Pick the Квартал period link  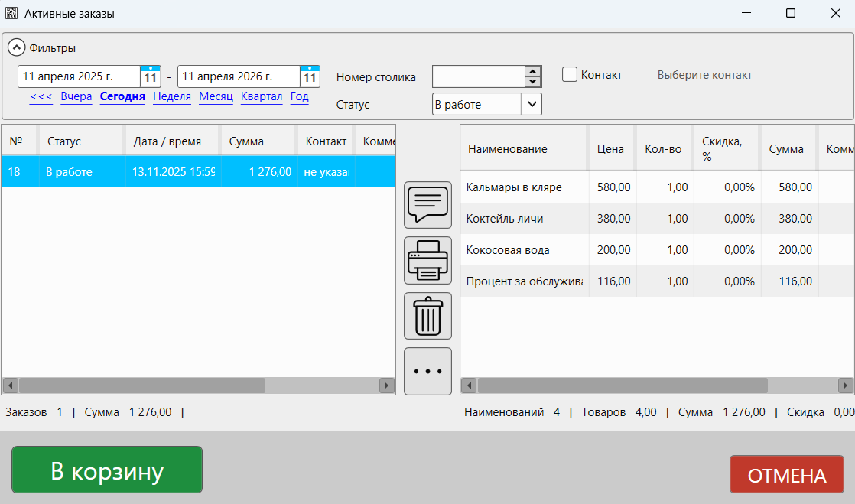click(x=262, y=97)
